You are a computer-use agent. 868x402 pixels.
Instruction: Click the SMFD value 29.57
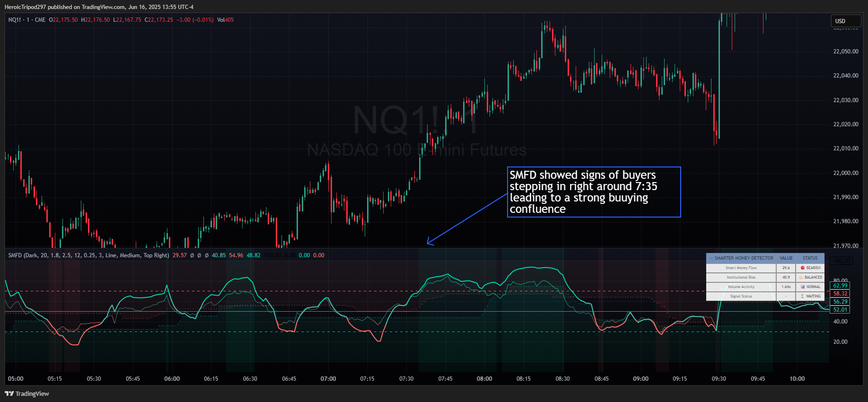[180, 255]
